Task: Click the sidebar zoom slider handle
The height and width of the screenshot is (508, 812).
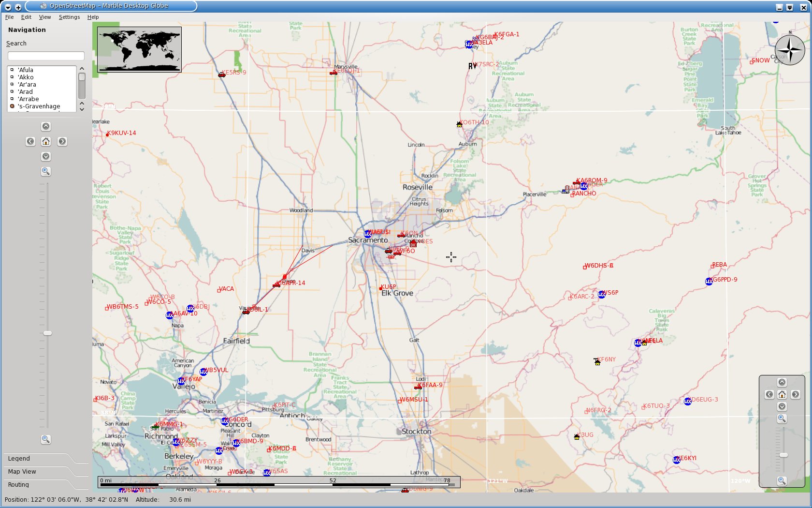Action: coord(47,333)
